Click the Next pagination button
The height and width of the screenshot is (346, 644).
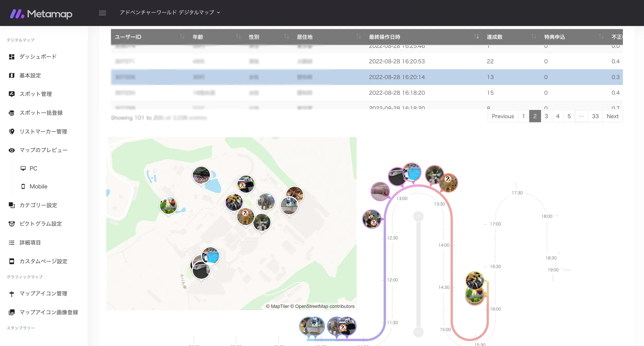point(612,116)
